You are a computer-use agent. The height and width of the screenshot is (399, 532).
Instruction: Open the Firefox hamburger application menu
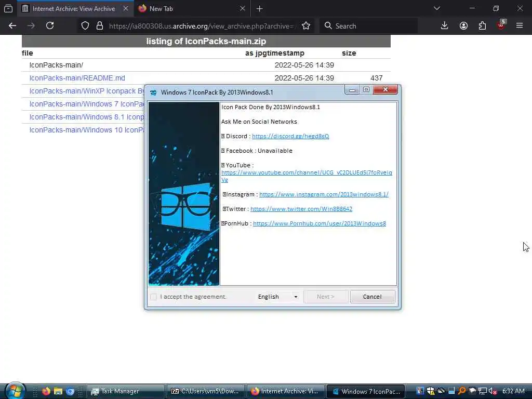pos(520,26)
